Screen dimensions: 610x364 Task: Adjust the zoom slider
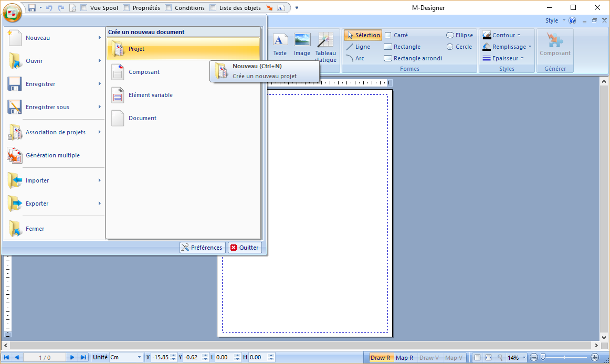pyautogui.click(x=543, y=357)
